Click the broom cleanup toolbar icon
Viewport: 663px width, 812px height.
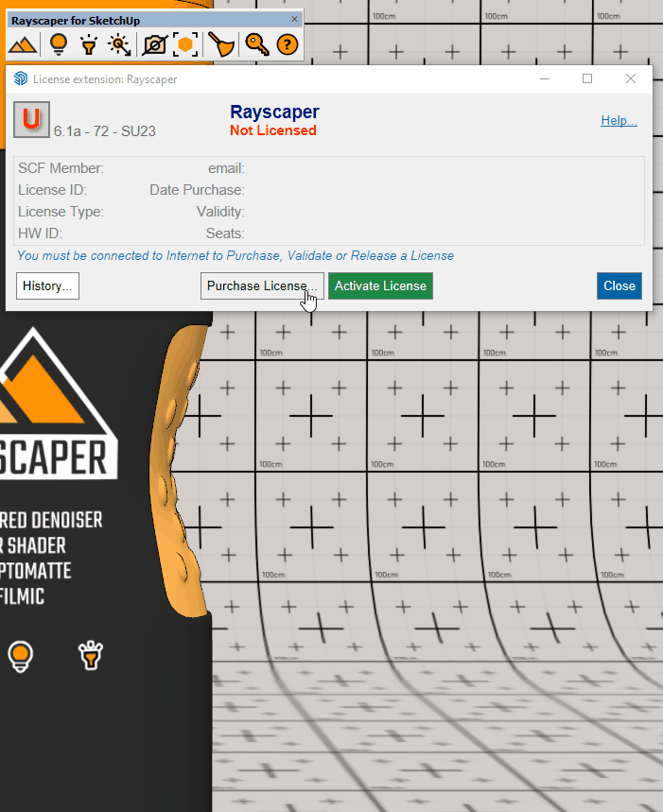pos(221,44)
